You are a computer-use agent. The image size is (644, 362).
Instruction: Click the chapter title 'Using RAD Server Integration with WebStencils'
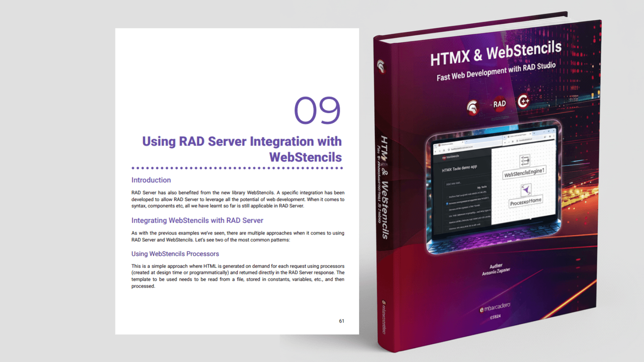click(242, 149)
